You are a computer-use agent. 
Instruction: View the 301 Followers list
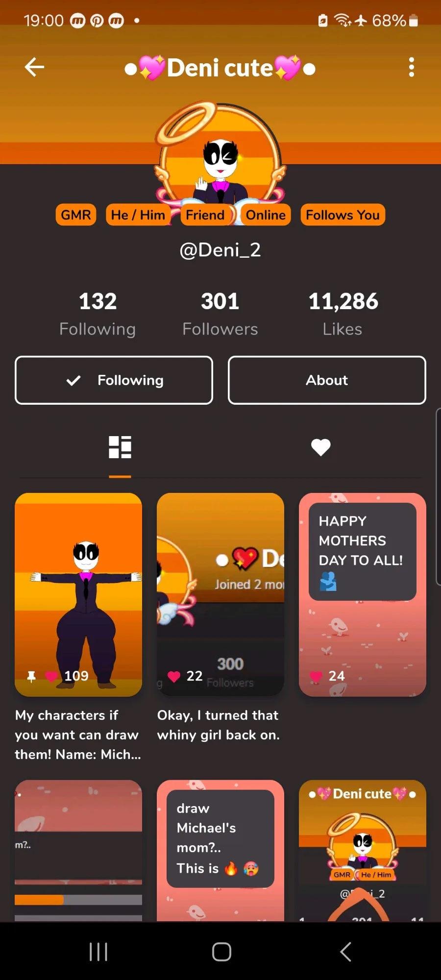click(220, 314)
